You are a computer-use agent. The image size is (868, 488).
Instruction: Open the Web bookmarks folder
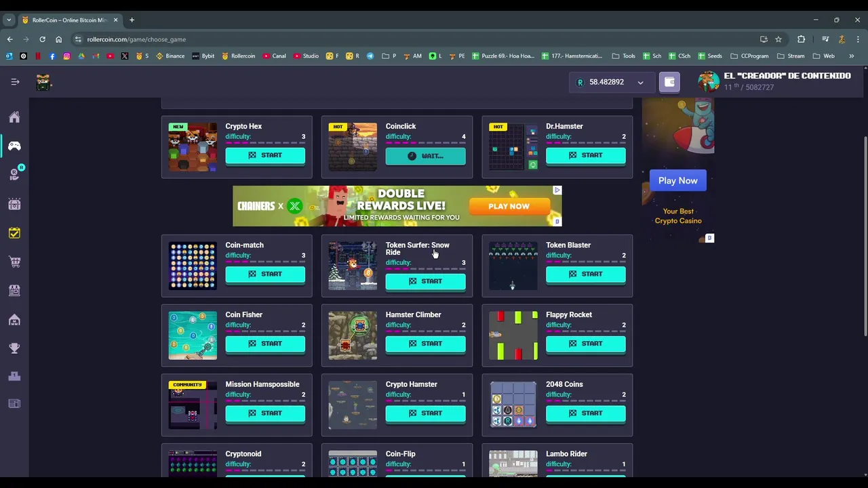(823, 56)
